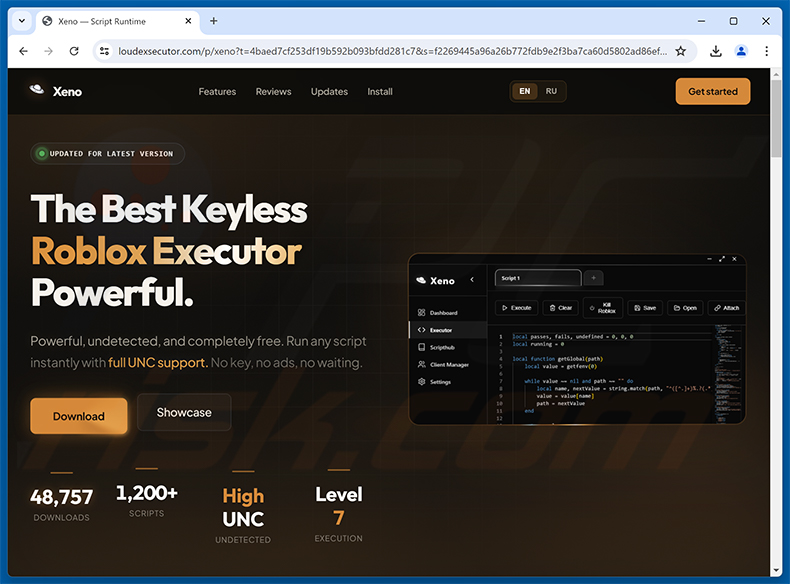This screenshot has height=584, width=790.
Task: Open a new browser tab
Action: [214, 21]
